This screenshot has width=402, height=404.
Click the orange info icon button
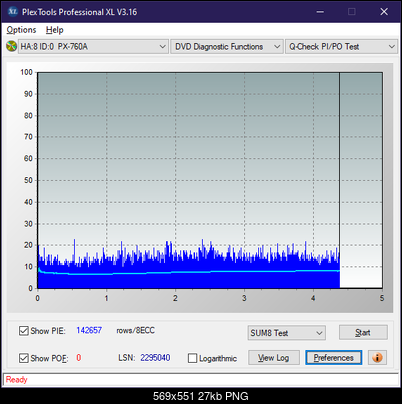click(377, 358)
